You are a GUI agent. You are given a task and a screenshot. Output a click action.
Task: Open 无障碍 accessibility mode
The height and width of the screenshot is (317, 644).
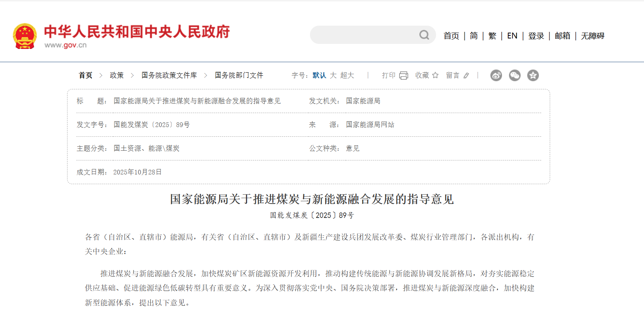pyautogui.click(x=592, y=36)
